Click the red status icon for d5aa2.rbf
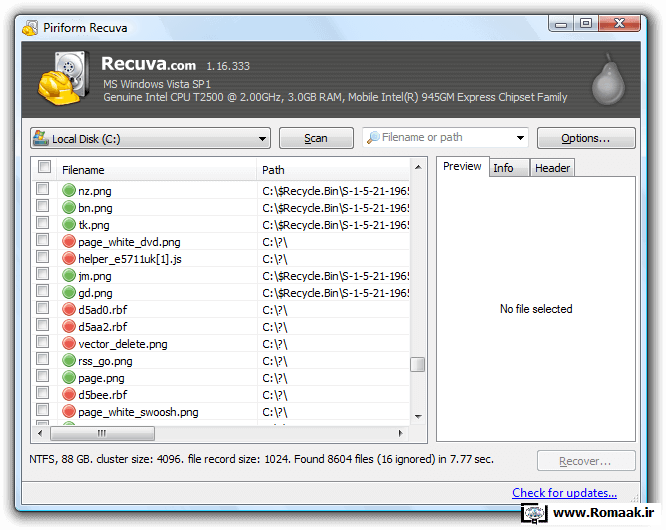The height and width of the screenshot is (530, 666). coord(69,326)
